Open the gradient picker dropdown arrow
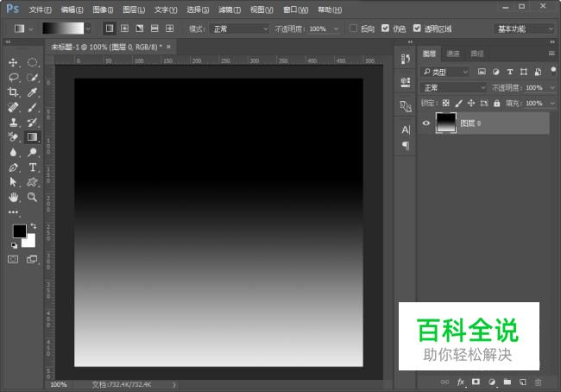The image size is (561, 392). [88, 28]
